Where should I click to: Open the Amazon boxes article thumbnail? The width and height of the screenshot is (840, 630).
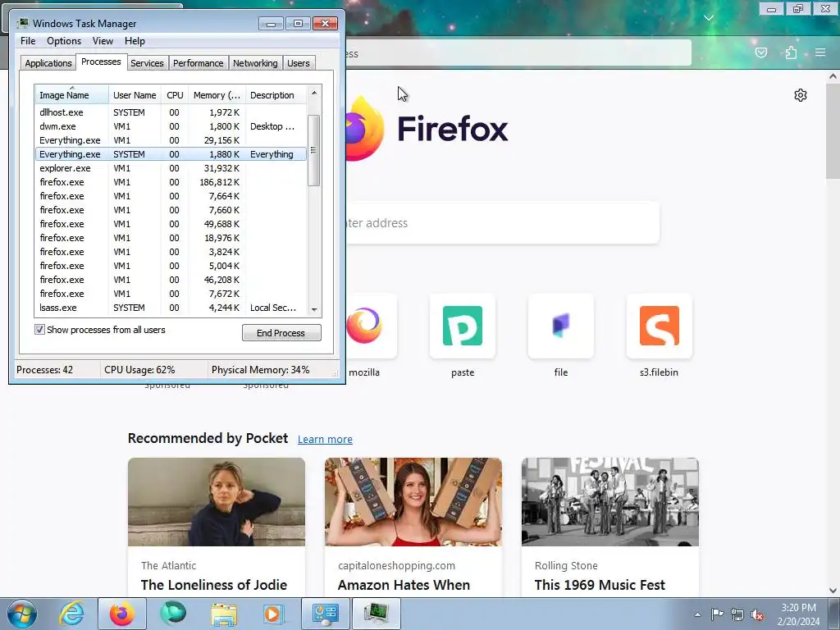click(x=413, y=502)
